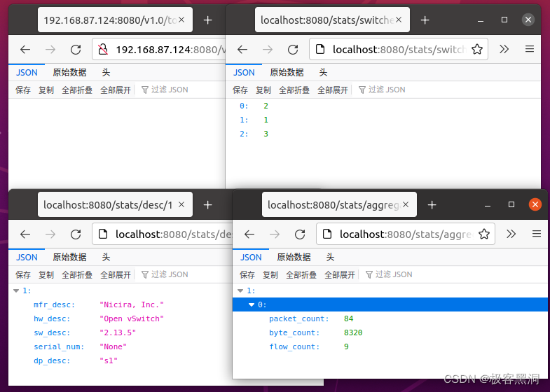Select the mfr_desc value "Nicira, Inc."
The image size is (550, 392).
point(132,304)
